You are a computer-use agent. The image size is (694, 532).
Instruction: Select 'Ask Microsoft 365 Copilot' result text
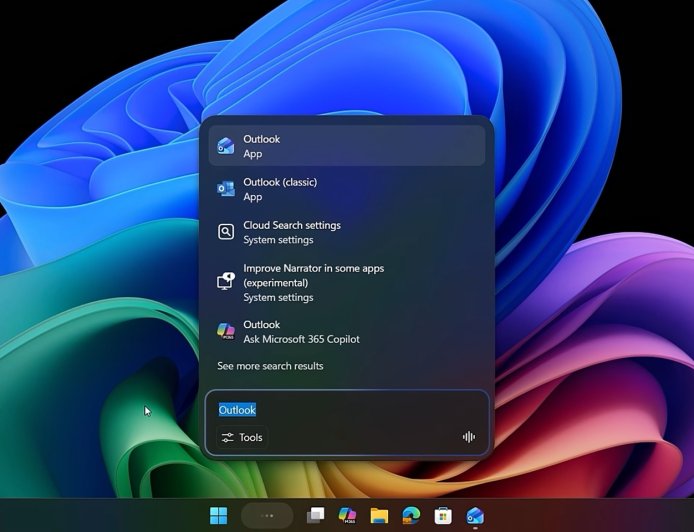[x=301, y=339]
